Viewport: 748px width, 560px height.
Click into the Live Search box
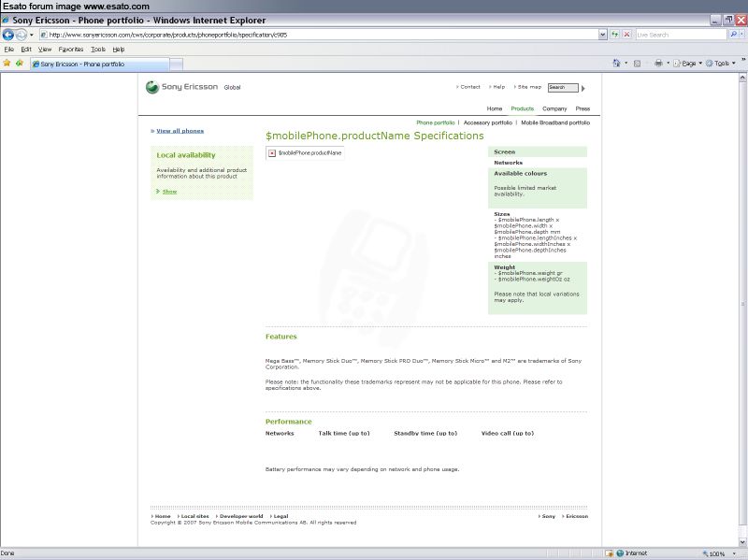[681, 35]
